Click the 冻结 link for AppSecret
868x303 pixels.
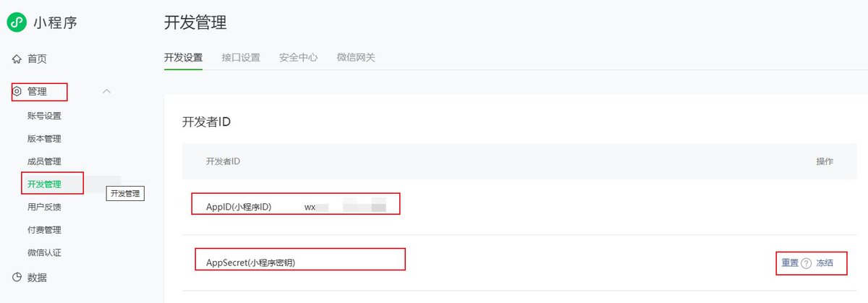825,263
